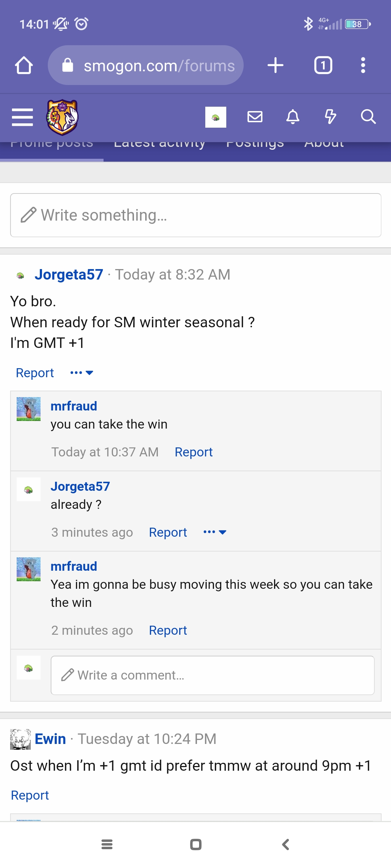Switch to the Latest activity tab

pos(159,144)
